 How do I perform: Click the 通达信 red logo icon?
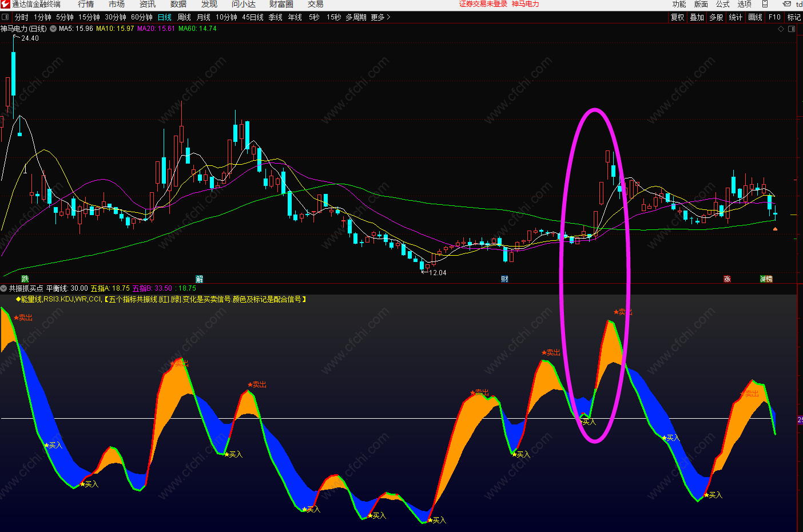point(5,5)
